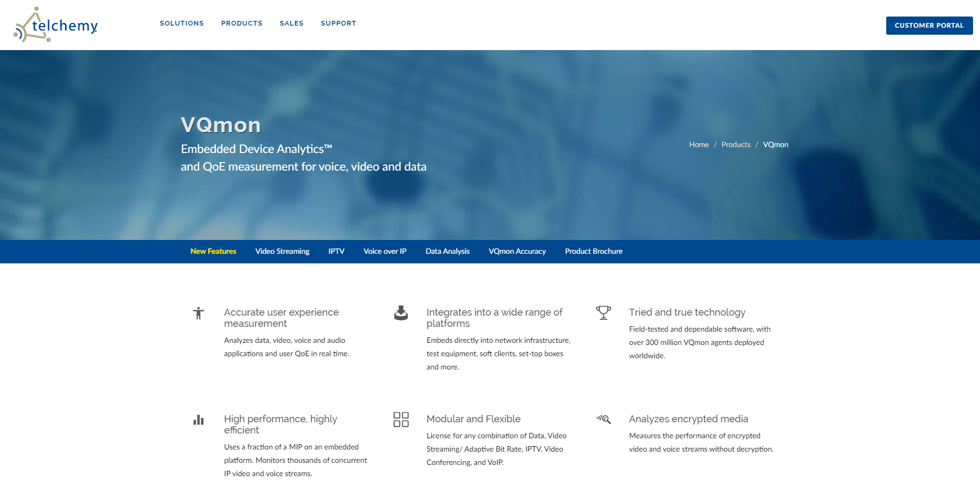Open the Products menu

(x=241, y=23)
